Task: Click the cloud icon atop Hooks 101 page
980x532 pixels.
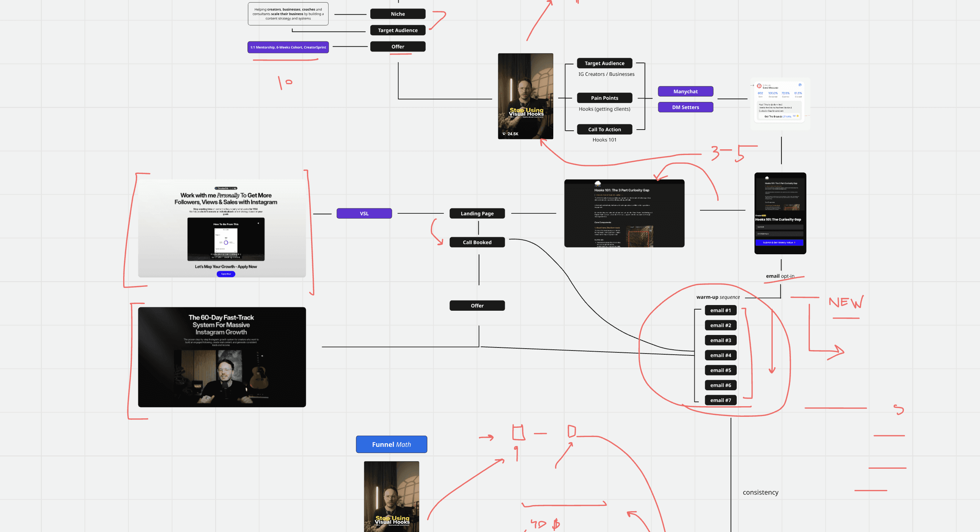Action: pos(598,184)
